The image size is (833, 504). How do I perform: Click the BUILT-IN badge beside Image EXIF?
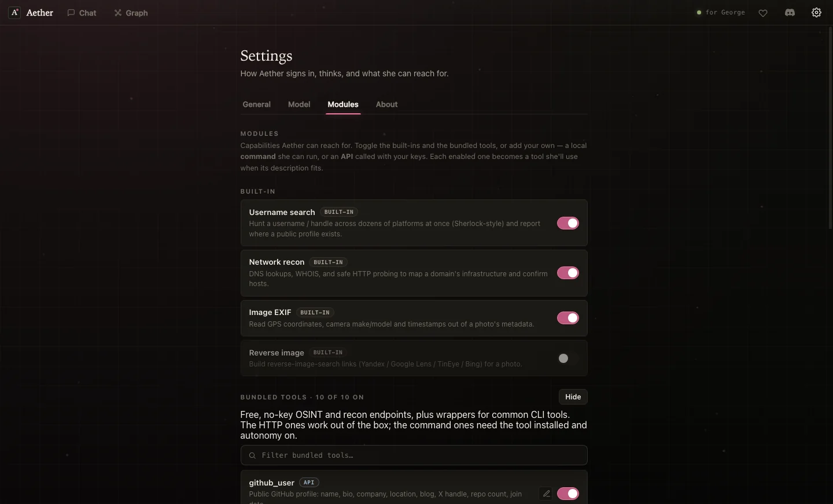[315, 313]
